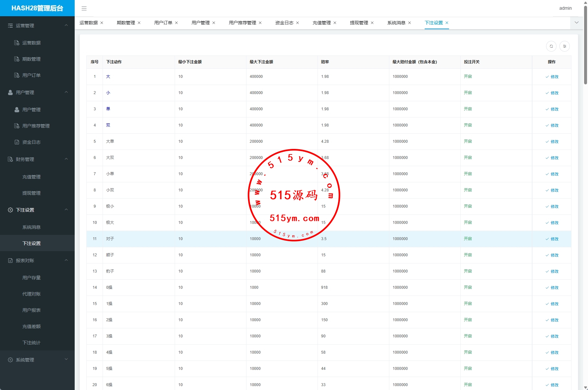Toggle 开启 status for 大单 row
The image size is (588, 390).
468,141
